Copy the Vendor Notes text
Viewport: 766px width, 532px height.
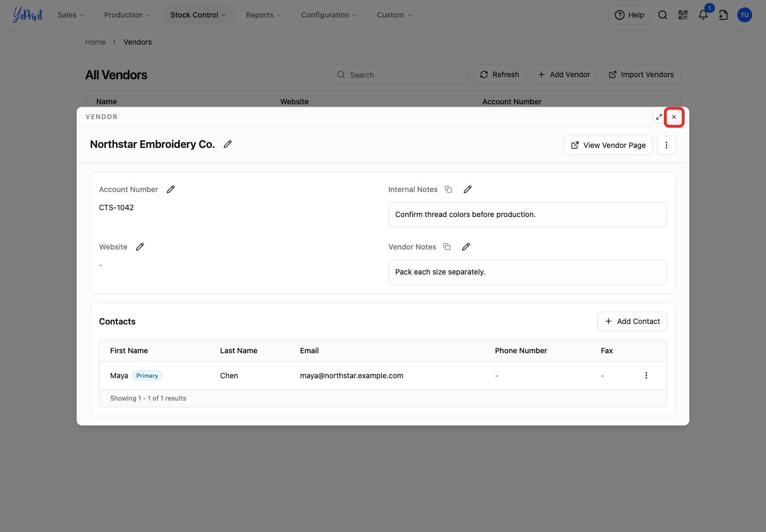tap(447, 247)
